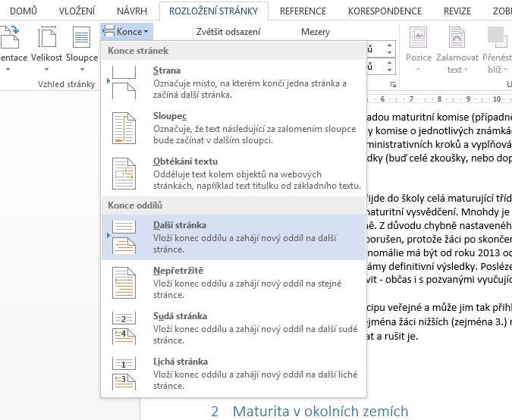This screenshot has height=420, width=512.
Task: Click the Sudá stránka icon
Action: (x=124, y=328)
